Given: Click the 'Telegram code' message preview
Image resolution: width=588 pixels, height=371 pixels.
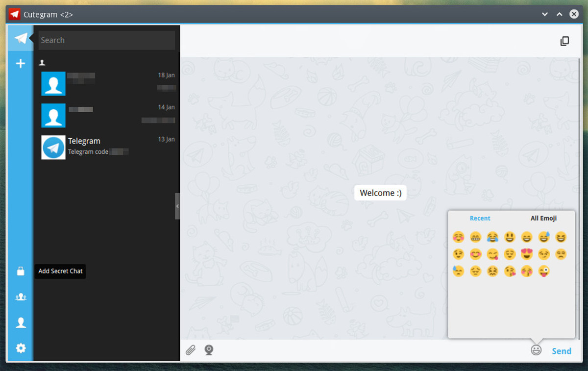Looking at the screenshot, I should [88, 152].
